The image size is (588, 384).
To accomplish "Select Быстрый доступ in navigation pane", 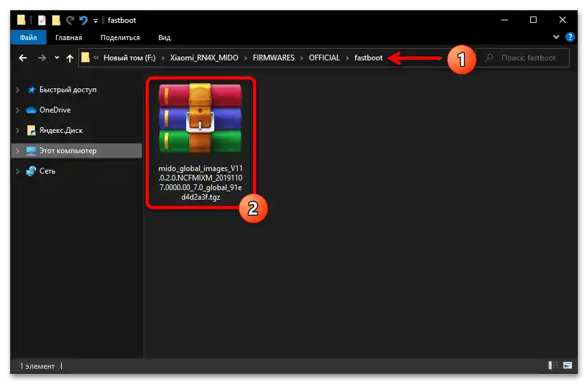I will pyautogui.click(x=68, y=90).
